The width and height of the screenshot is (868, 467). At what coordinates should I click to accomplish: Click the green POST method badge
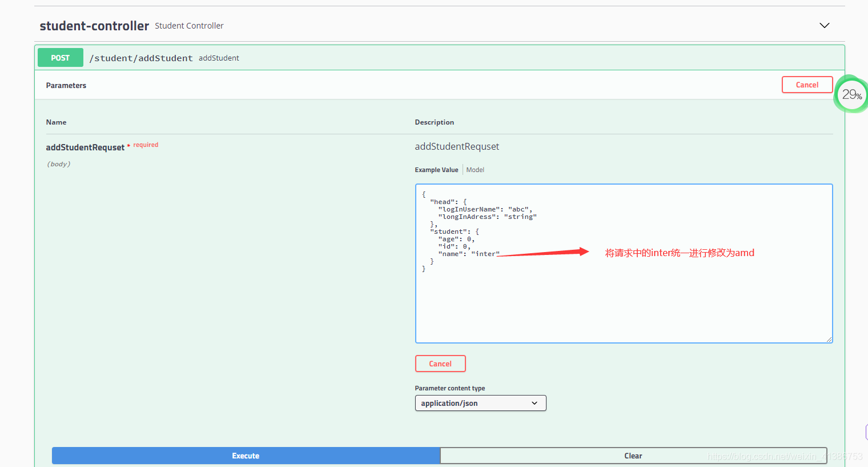coord(60,57)
